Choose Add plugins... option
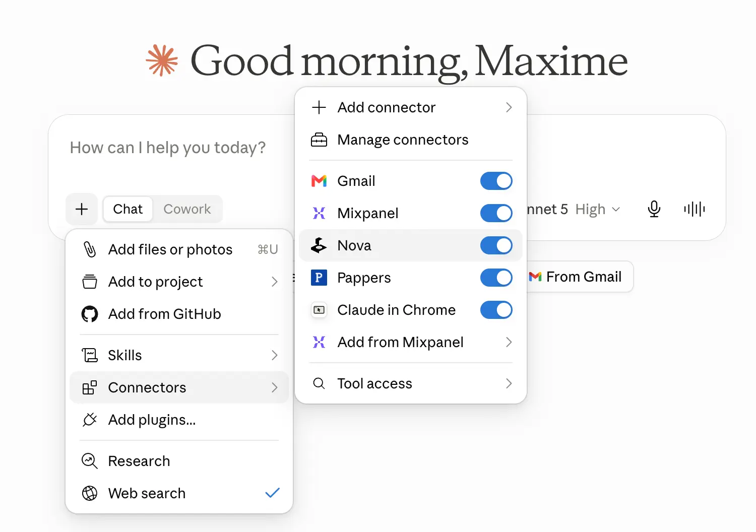Screen dimensions: 756x532 tap(179, 420)
